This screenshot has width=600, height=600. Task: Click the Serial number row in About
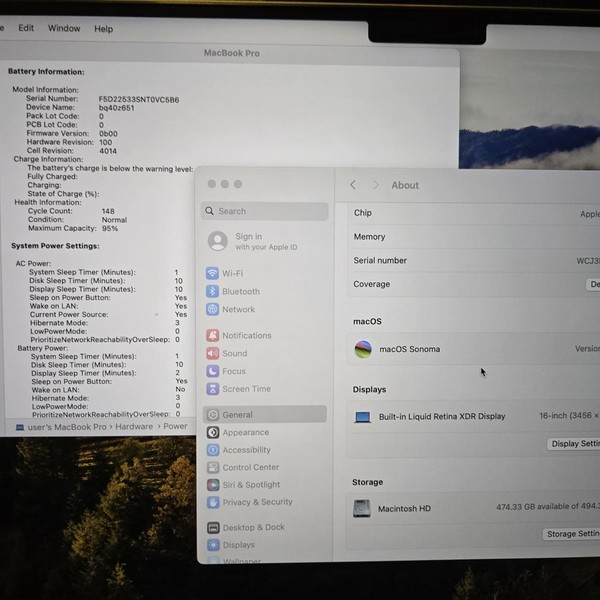[x=474, y=261]
